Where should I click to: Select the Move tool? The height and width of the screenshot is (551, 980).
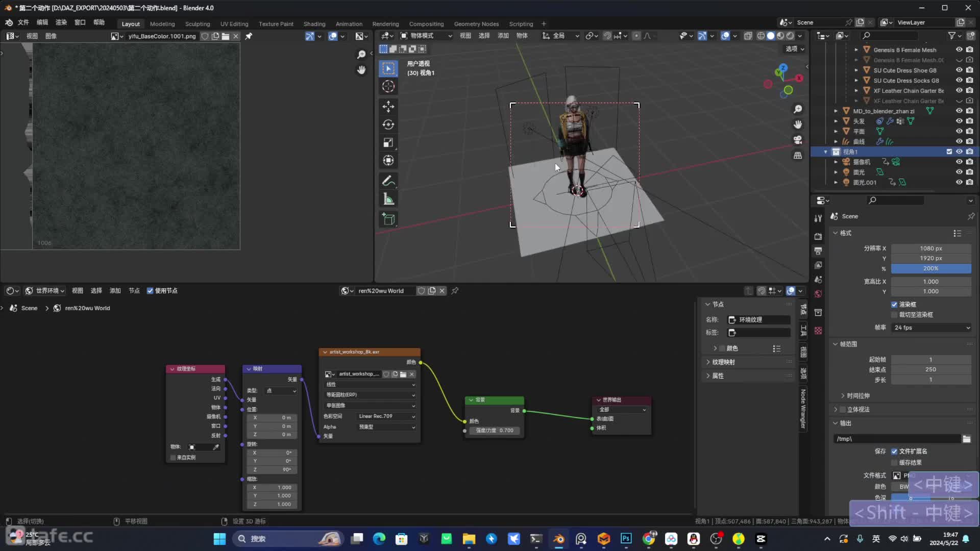click(388, 107)
